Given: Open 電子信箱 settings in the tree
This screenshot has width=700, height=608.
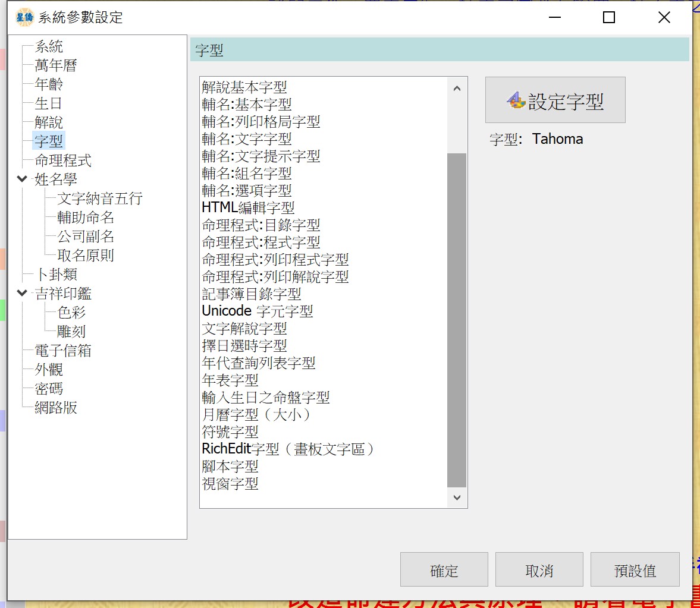Looking at the screenshot, I should point(63,351).
